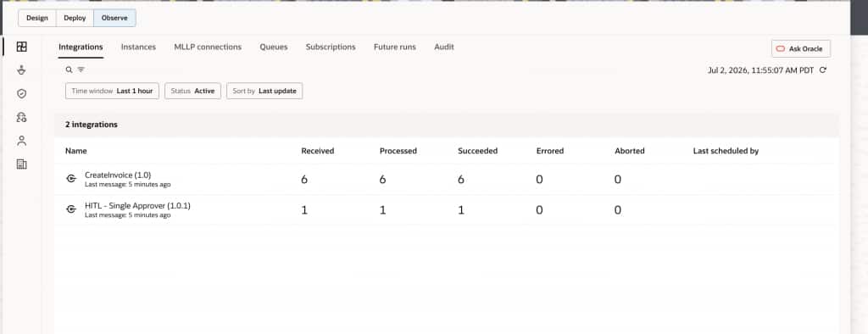Click Last message text under HITL - Single Approver
Viewport: 868px width, 334px height.
pyautogui.click(x=127, y=215)
